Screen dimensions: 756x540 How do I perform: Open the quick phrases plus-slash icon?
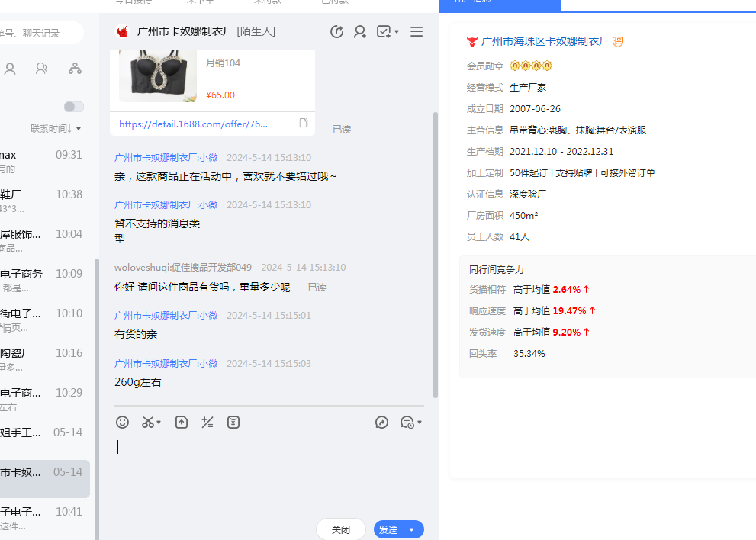(x=207, y=423)
